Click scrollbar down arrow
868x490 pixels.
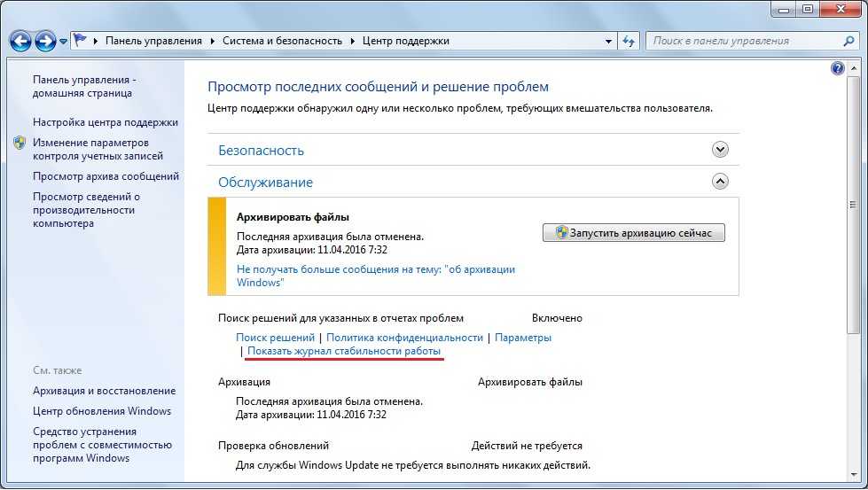[x=853, y=474]
